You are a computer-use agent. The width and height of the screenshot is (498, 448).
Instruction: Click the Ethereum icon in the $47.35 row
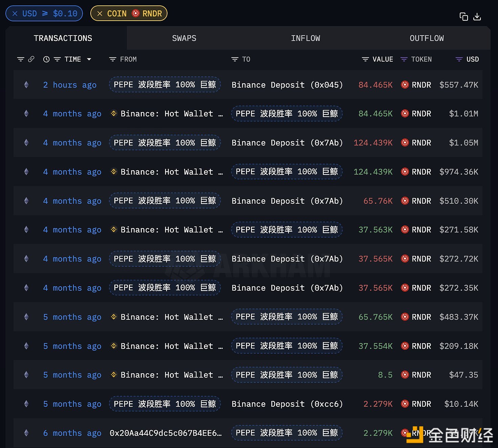(26, 375)
